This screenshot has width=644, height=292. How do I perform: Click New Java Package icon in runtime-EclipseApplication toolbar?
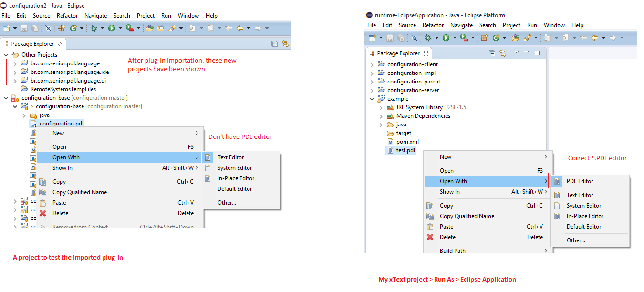tap(485, 38)
